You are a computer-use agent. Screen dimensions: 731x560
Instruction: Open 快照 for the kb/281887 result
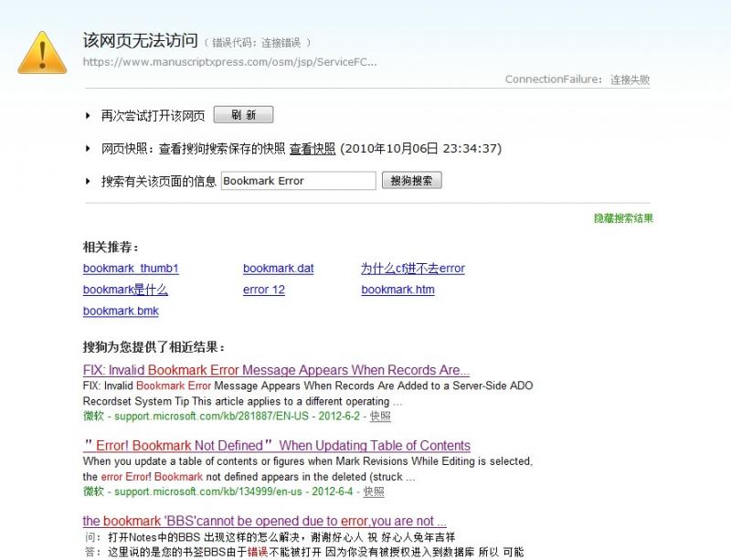(380, 417)
